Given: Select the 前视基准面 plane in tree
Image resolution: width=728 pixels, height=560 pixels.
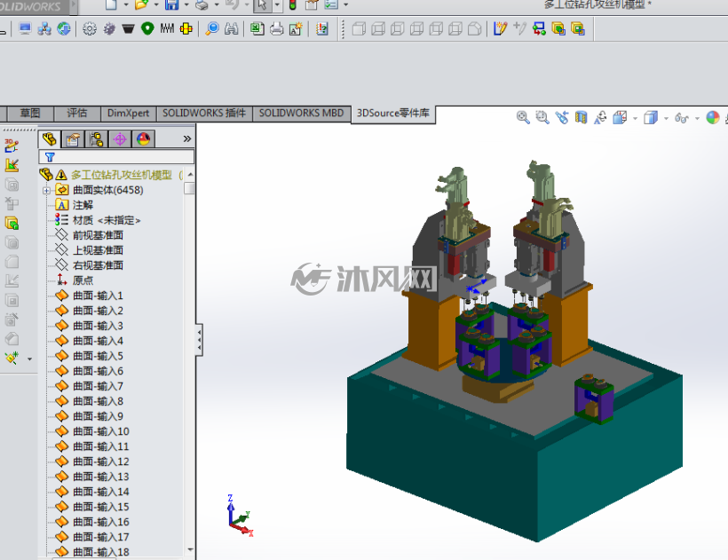Looking at the screenshot, I should 98,235.
